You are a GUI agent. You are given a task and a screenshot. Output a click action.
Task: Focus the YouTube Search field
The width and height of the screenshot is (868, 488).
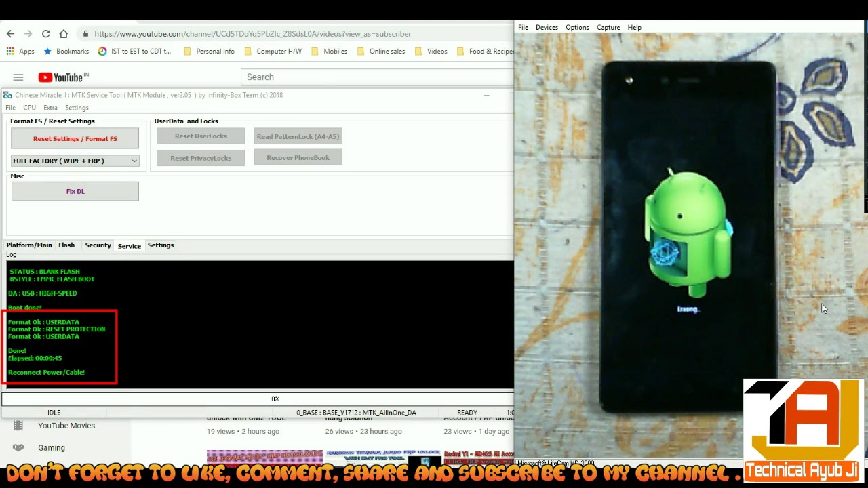(377, 77)
